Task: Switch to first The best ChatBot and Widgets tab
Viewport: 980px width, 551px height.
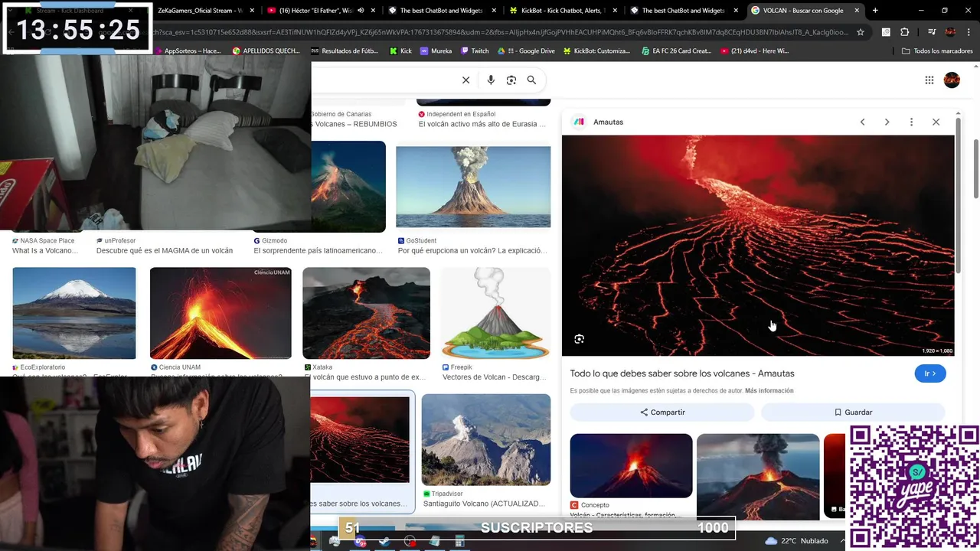Action: 441,11
